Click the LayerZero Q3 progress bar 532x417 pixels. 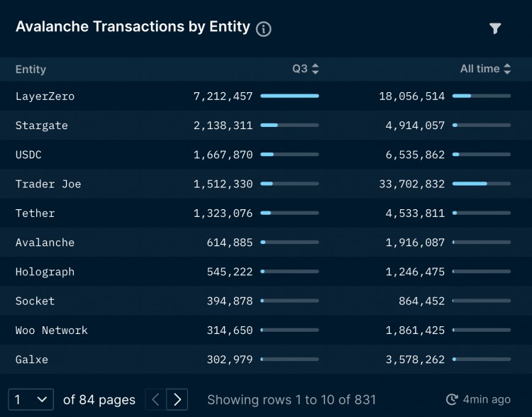tap(289, 96)
